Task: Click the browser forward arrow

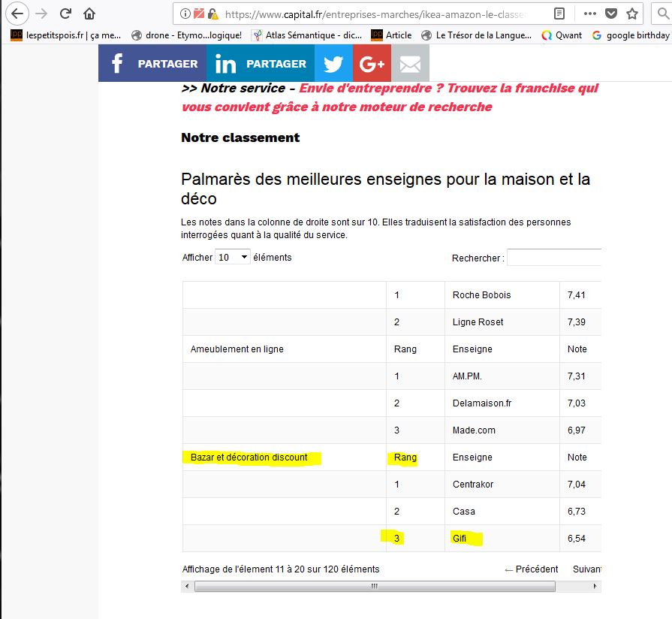Action: [41, 14]
